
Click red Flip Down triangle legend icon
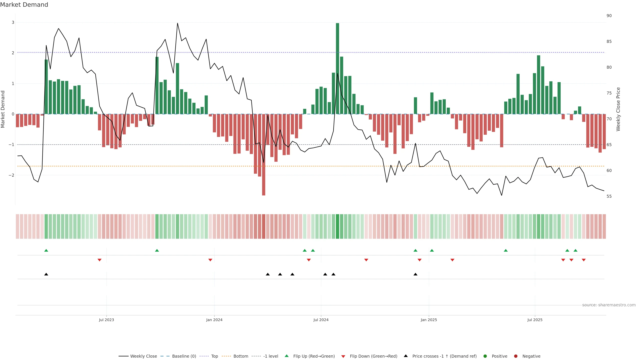(x=343, y=356)
